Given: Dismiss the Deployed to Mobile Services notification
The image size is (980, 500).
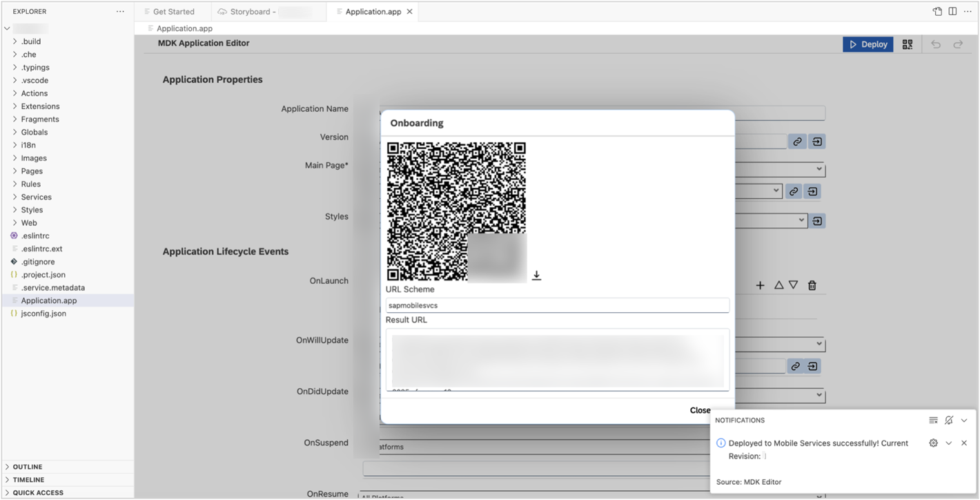Looking at the screenshot, I should (x=964, y=443).
